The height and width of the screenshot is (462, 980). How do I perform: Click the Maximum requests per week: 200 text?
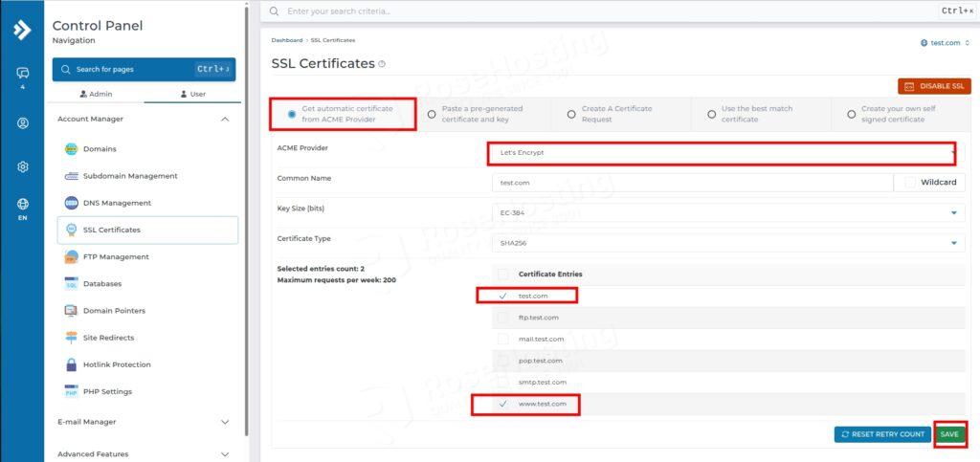point(336,280)
